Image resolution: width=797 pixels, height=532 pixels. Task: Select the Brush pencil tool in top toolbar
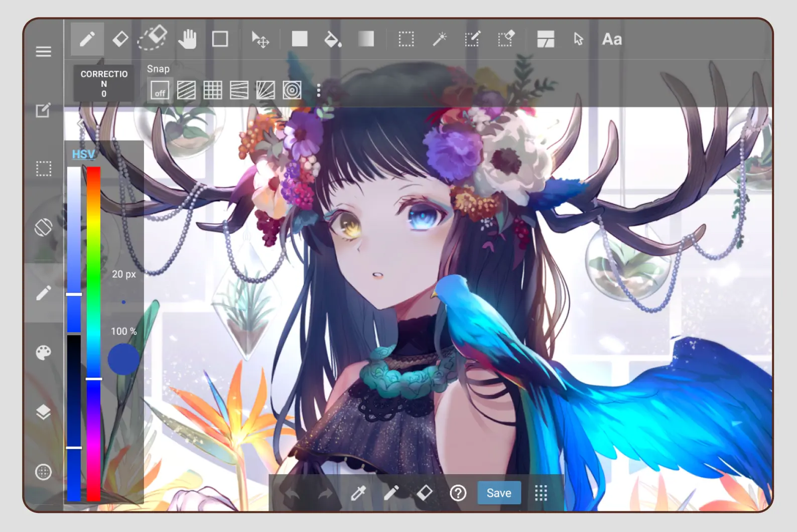tap(87, 39)
